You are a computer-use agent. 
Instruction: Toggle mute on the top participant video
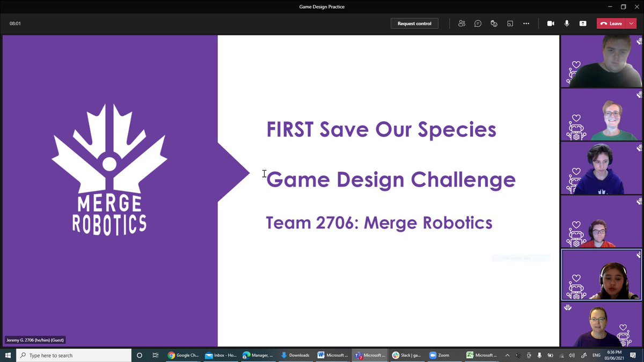coord(638,41)
